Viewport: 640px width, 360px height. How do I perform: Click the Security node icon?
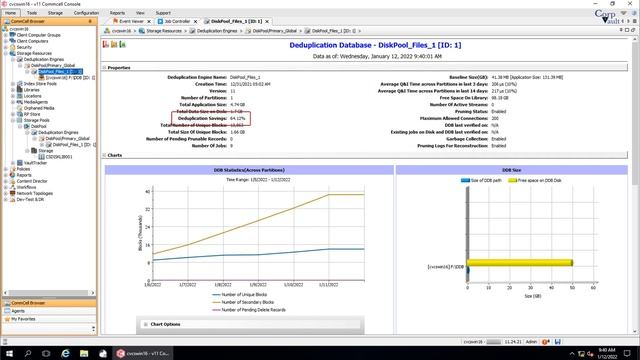tap(13, 47)
